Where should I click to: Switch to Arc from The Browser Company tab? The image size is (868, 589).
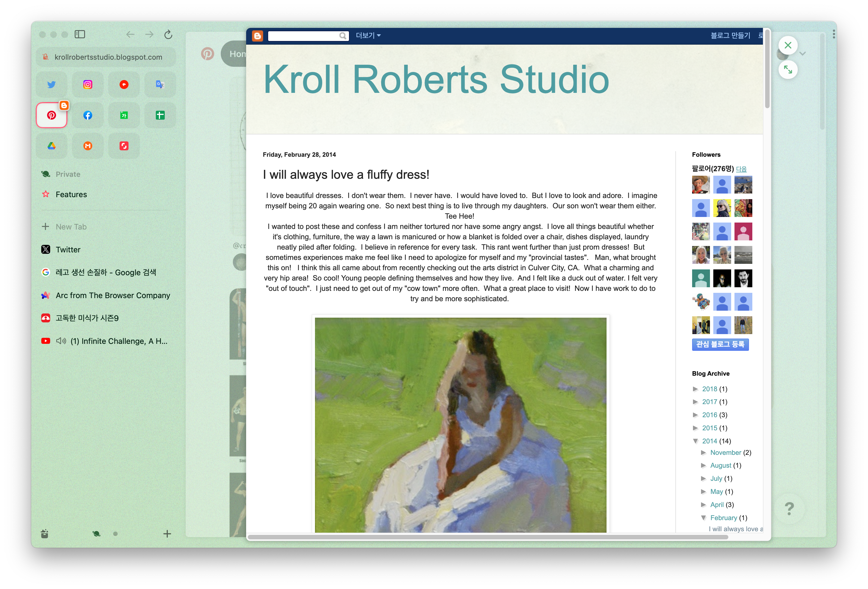[x=113, y=295]
